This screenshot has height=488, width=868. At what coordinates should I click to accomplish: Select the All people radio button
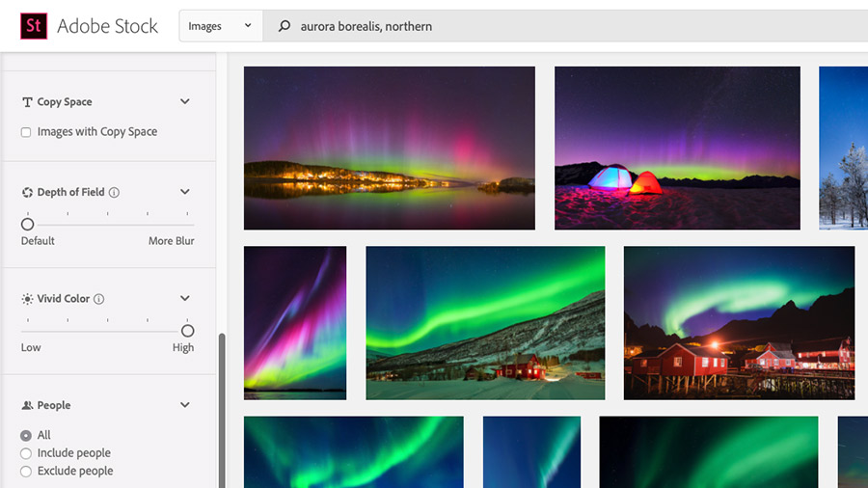[26, 435]
